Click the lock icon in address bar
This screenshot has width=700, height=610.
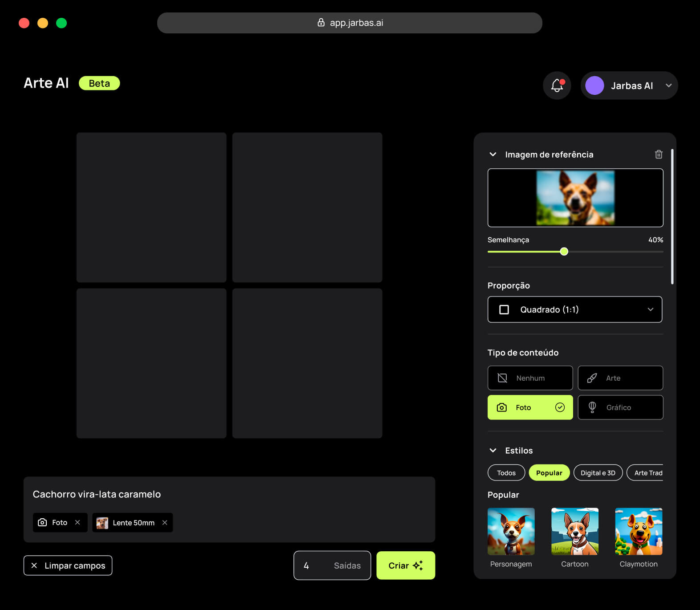pos(321,23)
